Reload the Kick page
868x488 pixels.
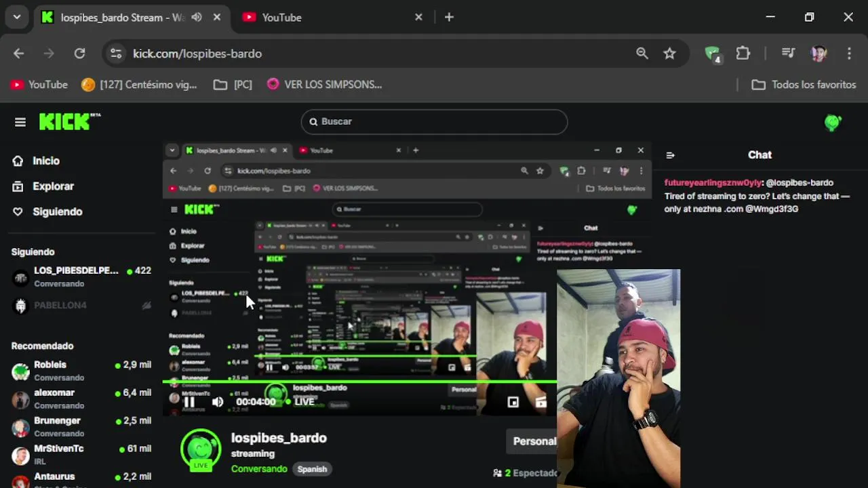(79, 54)
